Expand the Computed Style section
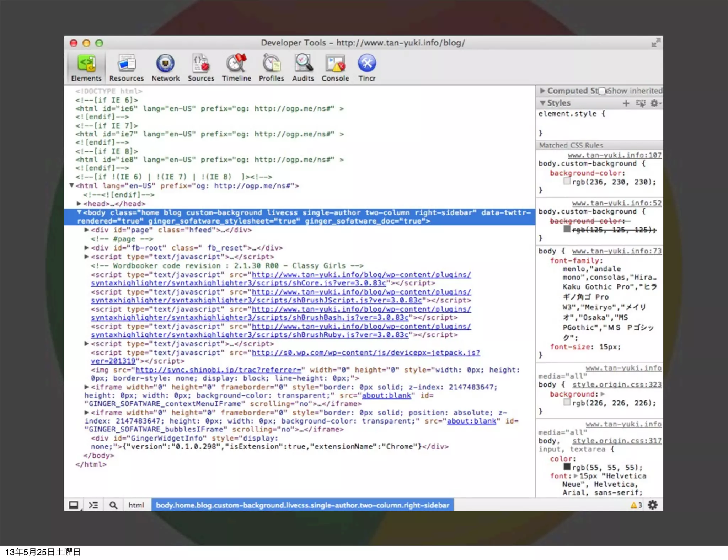The image size is (728, 560). (542, 91)
